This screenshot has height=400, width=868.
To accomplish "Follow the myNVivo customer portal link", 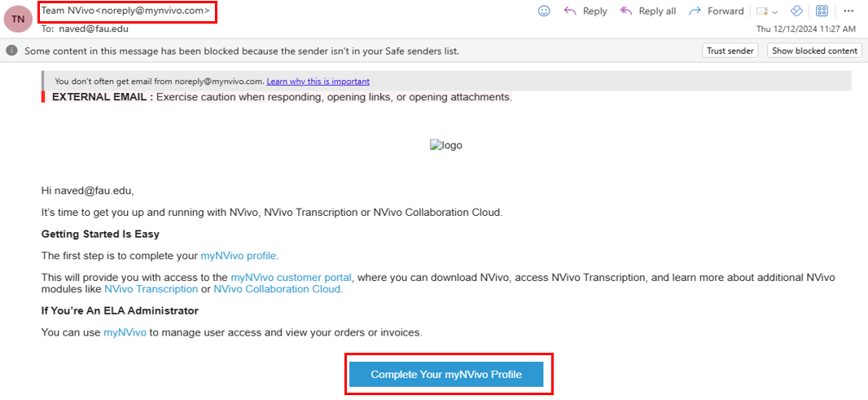I will pyautogui.click(x=292, y=278).
